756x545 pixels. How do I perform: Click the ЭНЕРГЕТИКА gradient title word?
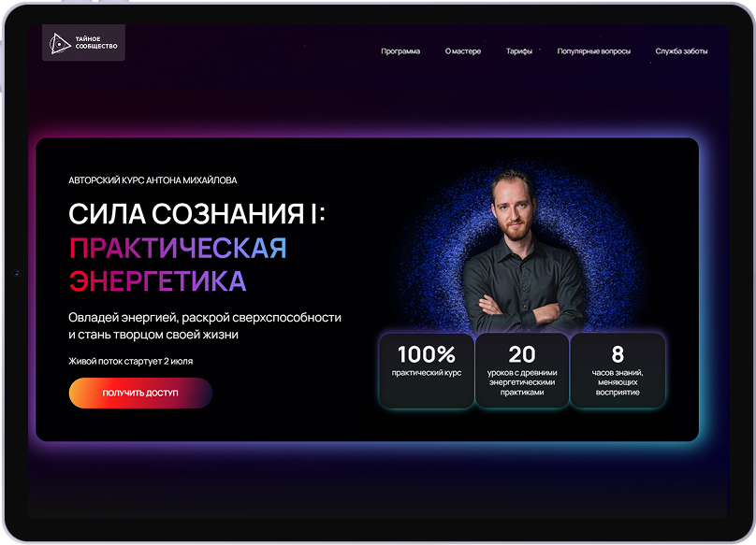click(x=158, y=281)
